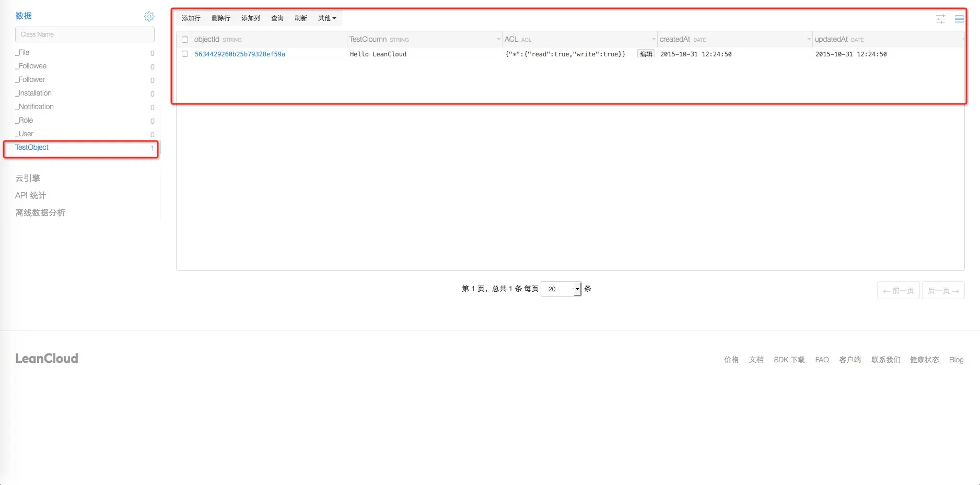Click the row layout list icon
This screenshot has width=980, height=485.
click(959, 19)
